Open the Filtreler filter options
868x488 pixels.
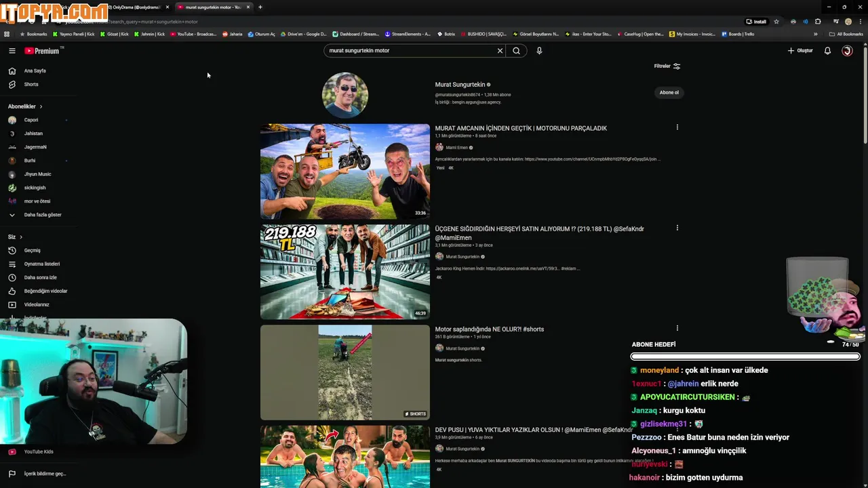pyautogui.click(x=667, y=66)
